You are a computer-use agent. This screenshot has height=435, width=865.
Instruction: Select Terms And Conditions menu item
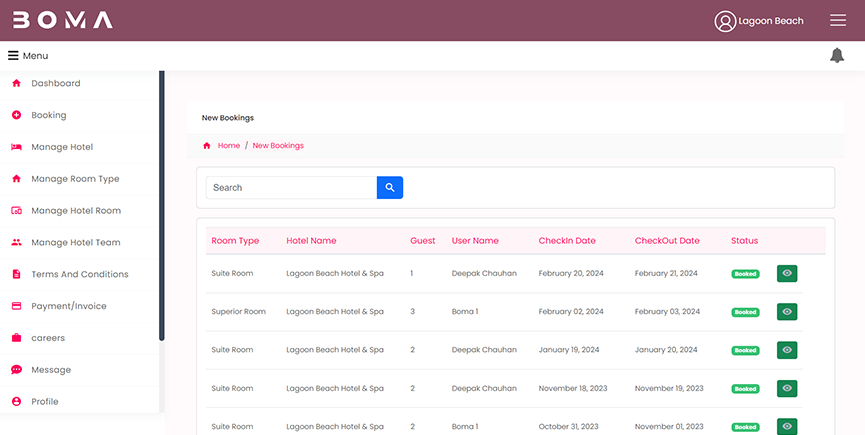[x=80, y=274]
